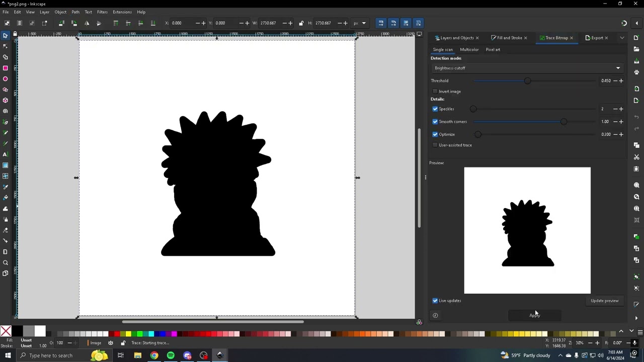Screen dimensions: 644x362
Task: Toggle the width/height lock ratio
Action: 301,23
